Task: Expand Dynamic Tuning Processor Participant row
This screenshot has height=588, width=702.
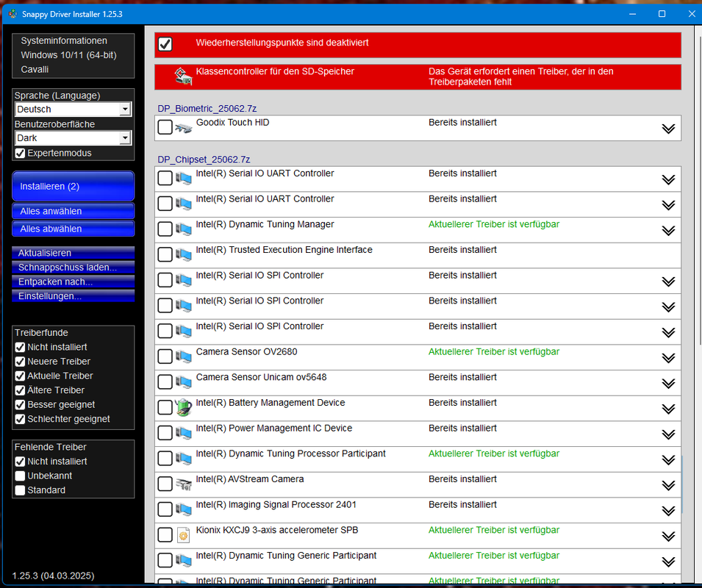Action: (668, 460)
